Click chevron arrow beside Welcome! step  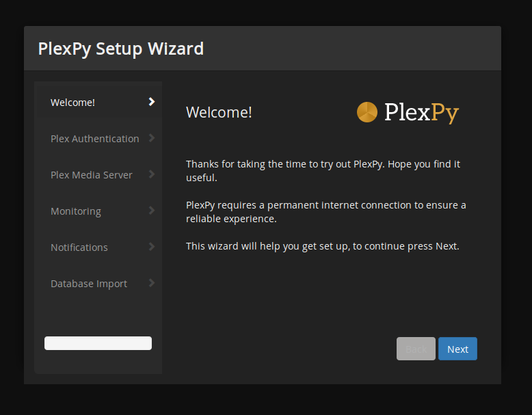tap(152, 102)
